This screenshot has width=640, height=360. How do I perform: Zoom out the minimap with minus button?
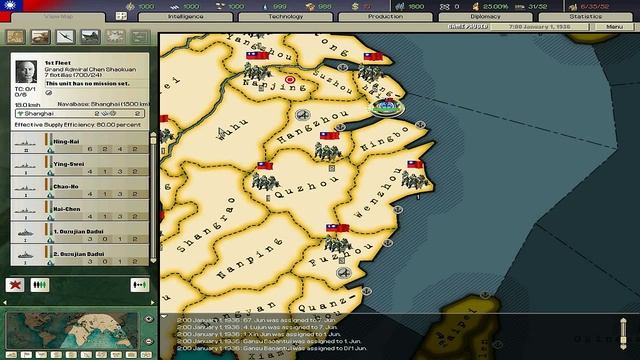tap(149, 341)
